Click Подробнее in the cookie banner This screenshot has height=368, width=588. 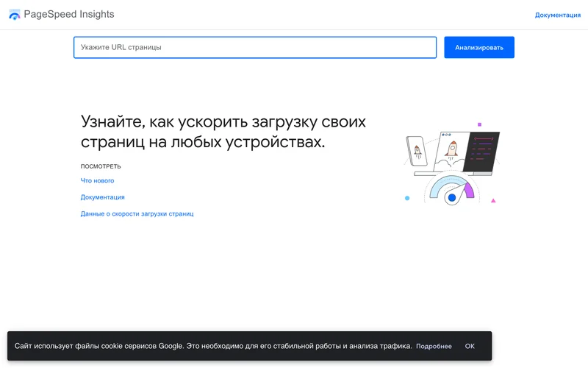click(x=434, y=346)
